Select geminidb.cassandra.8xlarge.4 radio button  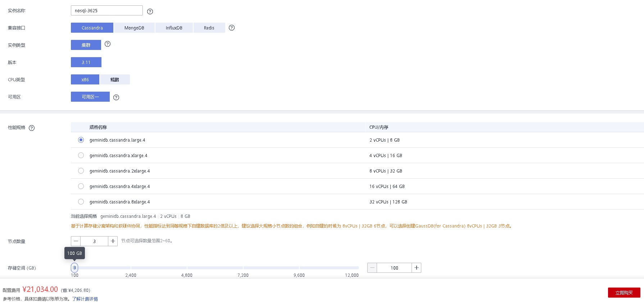click(x=81, y=202)
